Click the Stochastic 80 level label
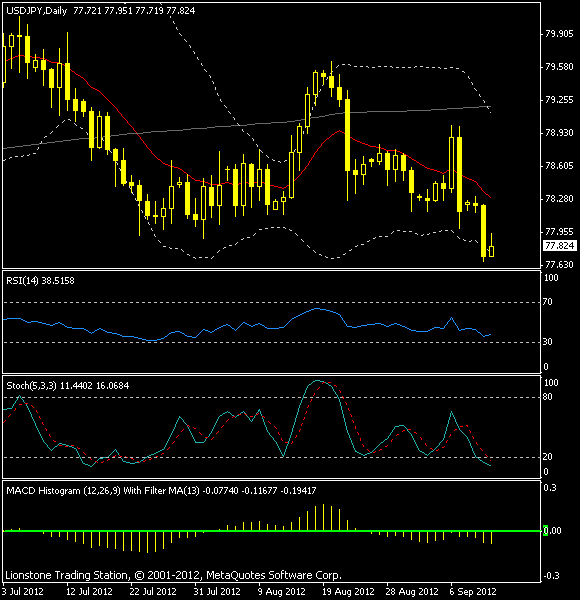 pyautogui.click(x=547, y=397)
